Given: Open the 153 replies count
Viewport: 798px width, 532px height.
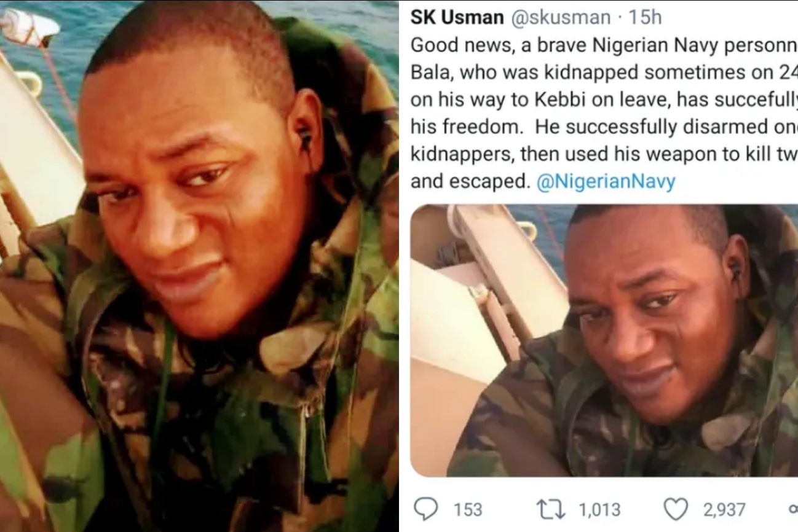Looking at the screenshot, I should (x=467, y=510).
